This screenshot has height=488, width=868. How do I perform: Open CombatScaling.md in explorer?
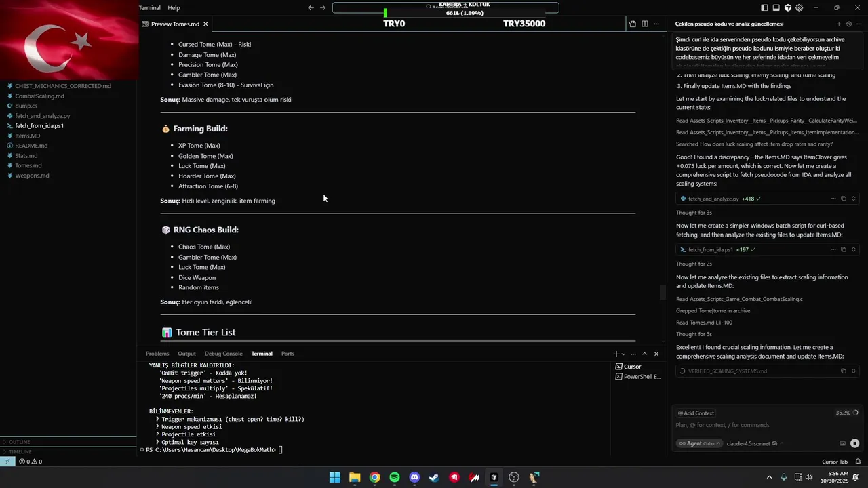click(39, 96)
